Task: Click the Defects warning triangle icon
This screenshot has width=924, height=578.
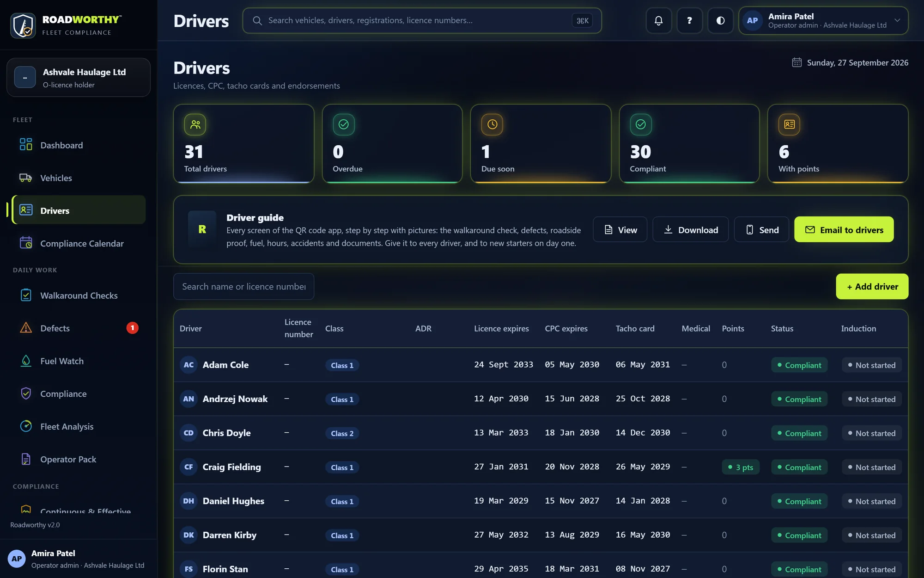Action: (x=26, y=328)
